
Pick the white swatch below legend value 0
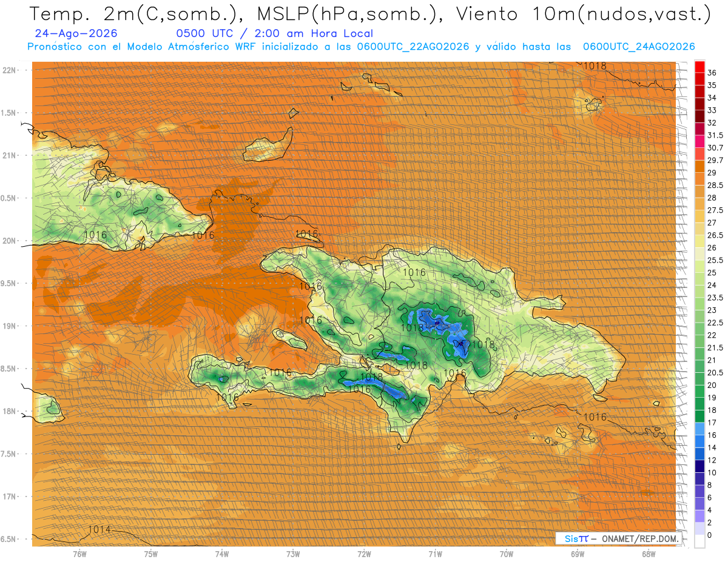point(699,541)
